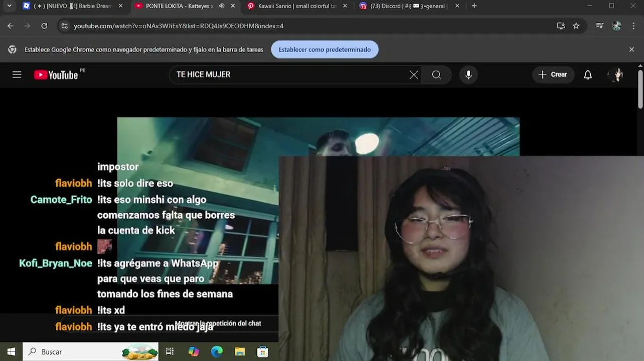Click Camote_Frito username in chat overlay
Screen dimensions: 644x361
coord(61,200)
